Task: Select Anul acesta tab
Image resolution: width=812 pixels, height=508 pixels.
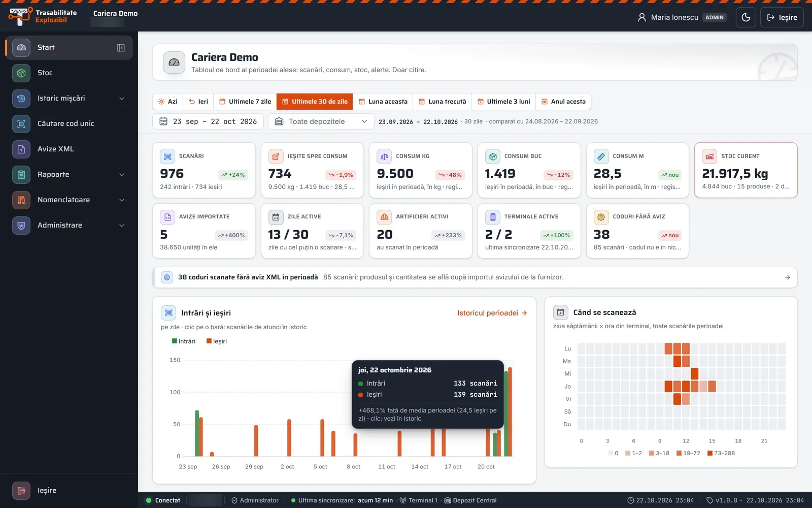Action: (x=563, y=102)
